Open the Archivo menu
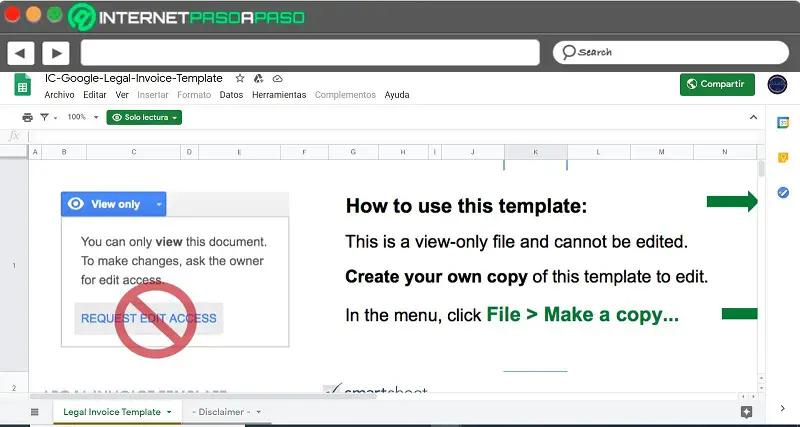Image resolution: width=800 pixels, height=427 pixels. 59,95
